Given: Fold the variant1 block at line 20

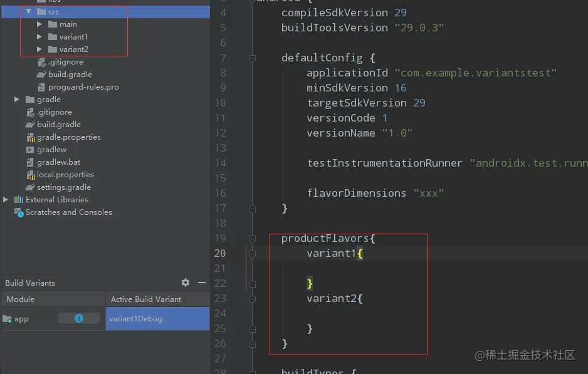Looking at the screenshot, I should tap(253, 254).
